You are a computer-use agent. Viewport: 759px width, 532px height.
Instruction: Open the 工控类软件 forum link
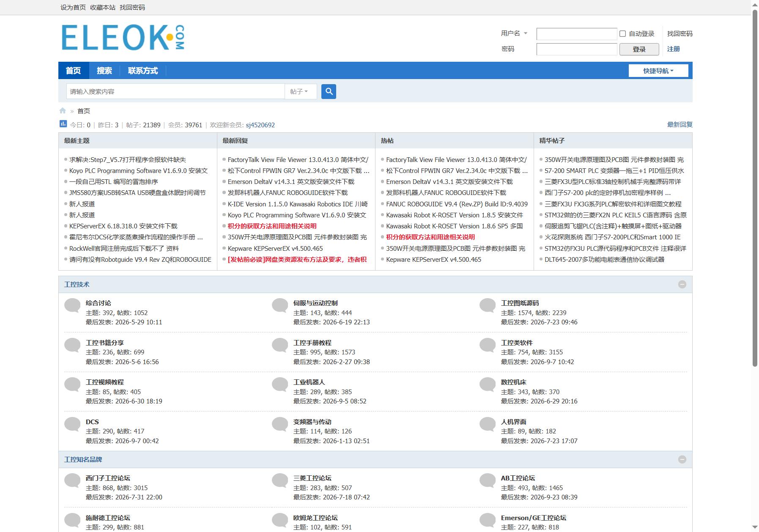[517, 343]
